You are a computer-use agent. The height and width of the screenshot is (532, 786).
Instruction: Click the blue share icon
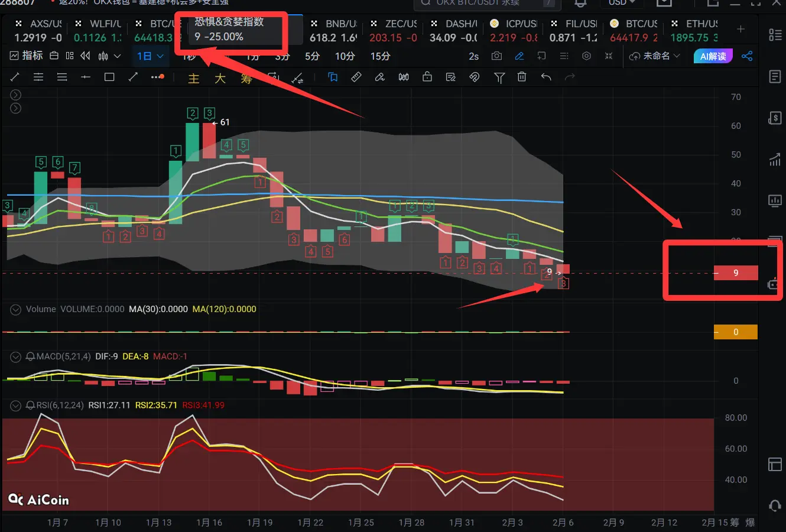[x=747, y=56]
